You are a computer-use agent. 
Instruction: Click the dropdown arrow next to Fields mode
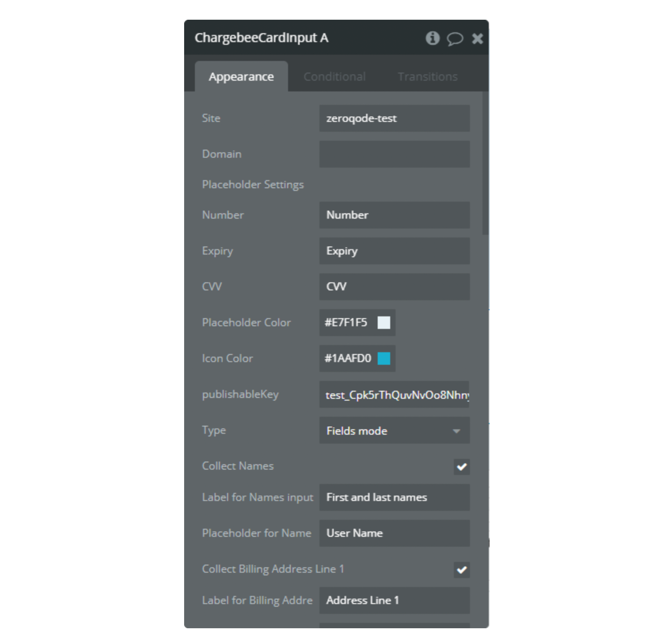[457, 431]
